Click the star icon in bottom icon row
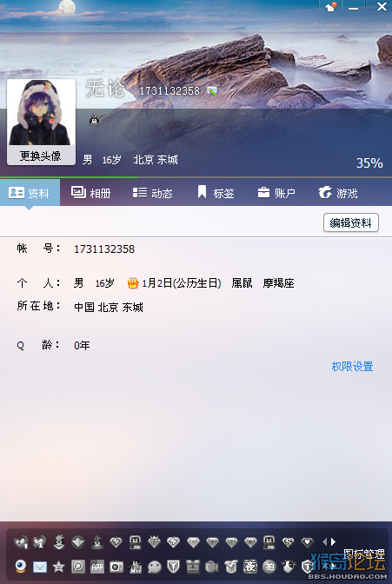The width and height of the screenshot is (392, 584). [x=58, y=567]
